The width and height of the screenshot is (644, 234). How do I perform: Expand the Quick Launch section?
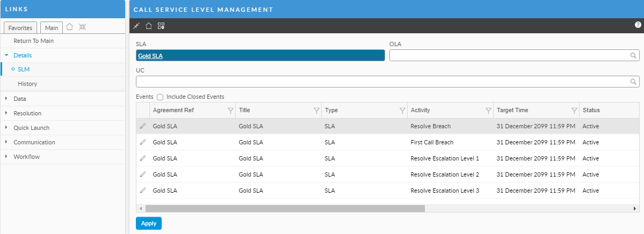(x=31, y=128)
